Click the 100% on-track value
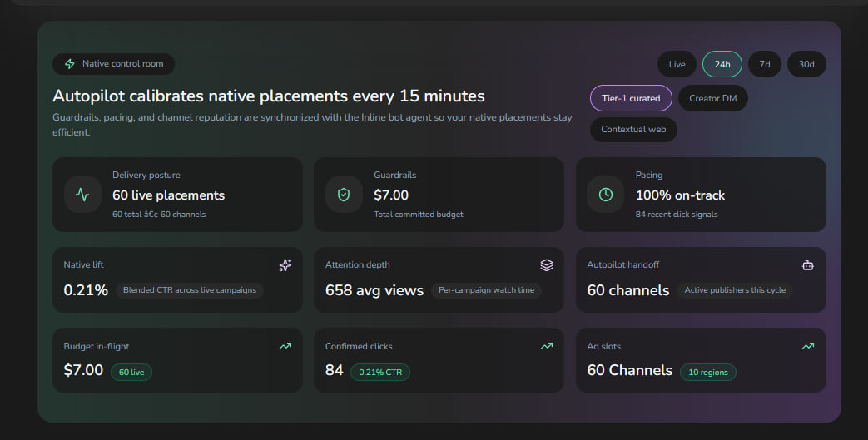 coord(680,195)
